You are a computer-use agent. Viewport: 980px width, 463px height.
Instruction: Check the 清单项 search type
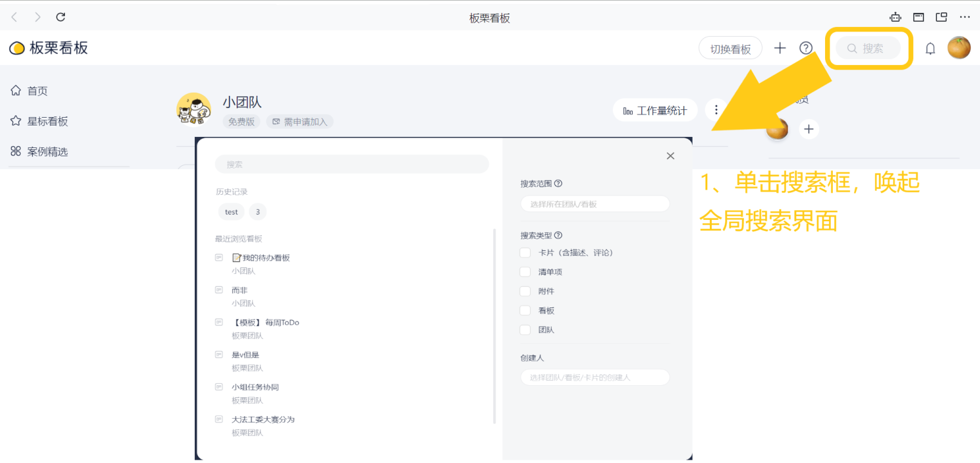pyautogui.click(x=525, y=272)
